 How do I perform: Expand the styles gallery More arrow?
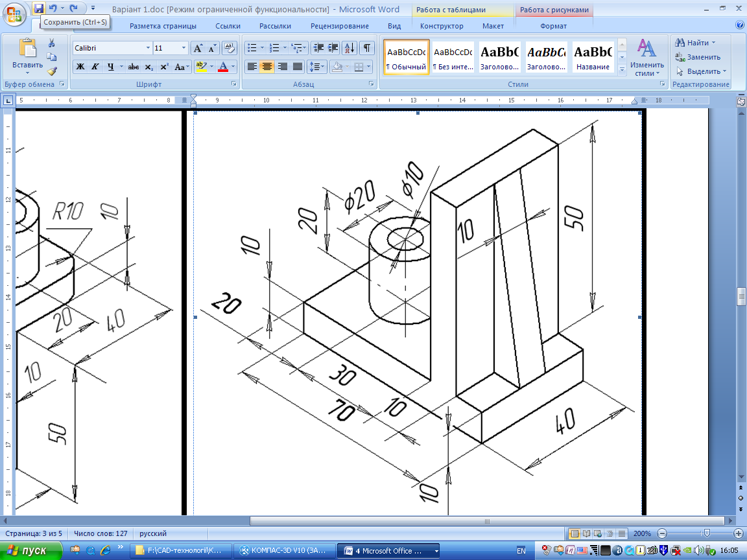[x=622, y=69]
